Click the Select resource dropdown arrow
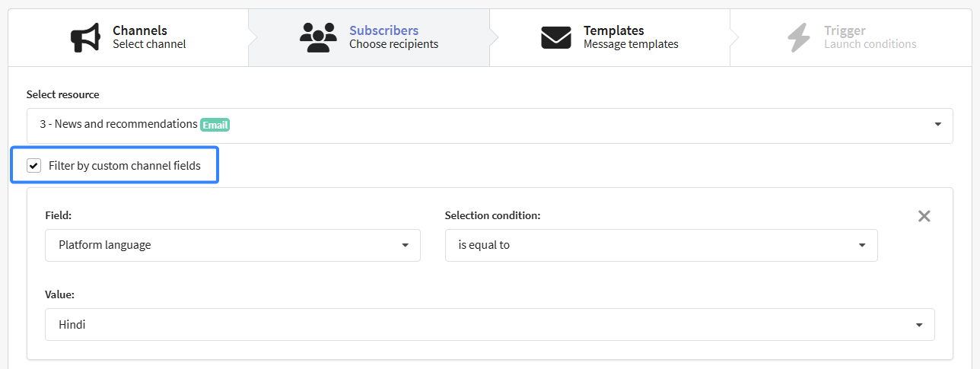 tap(937, 124)
